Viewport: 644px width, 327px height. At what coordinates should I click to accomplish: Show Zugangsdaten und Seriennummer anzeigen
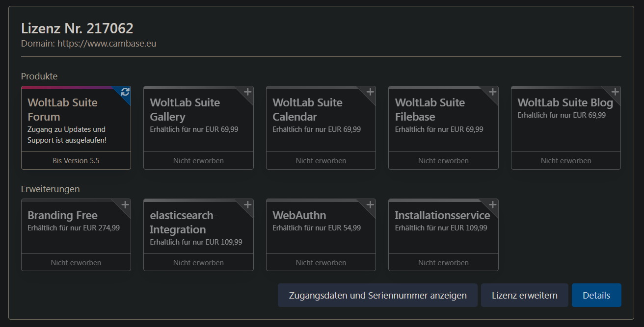coord(377,295)
